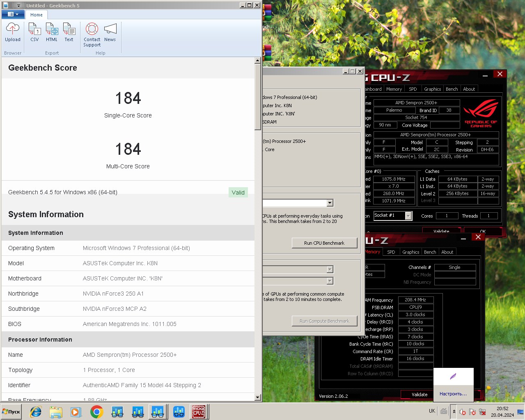525x420 pixels.
Task: Click the rounded blue Geekbench taskbar icon
Action: 179,412
